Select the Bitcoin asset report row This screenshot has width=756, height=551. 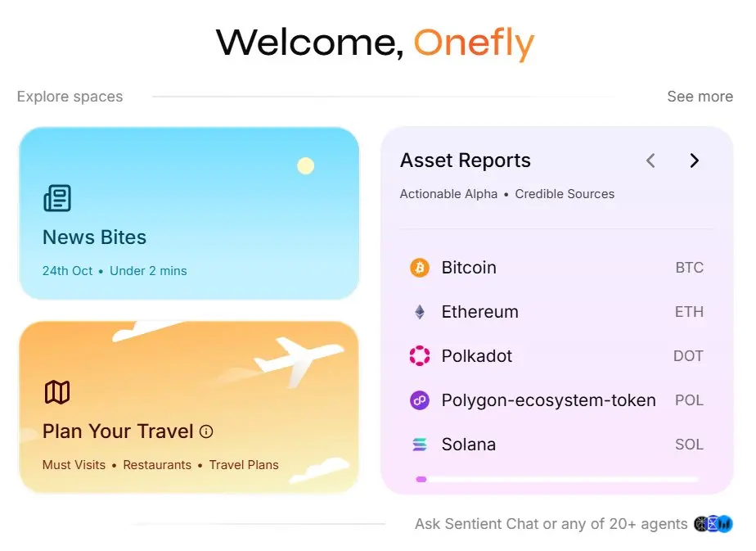click(556, 268)
